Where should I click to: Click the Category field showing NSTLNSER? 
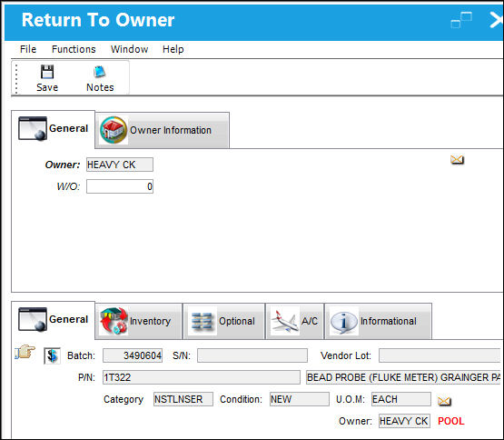click(x=183, y=399)
